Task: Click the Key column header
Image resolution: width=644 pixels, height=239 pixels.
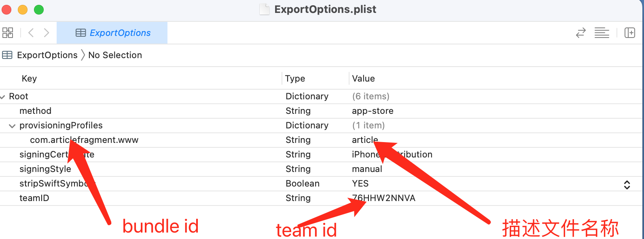Action: tap(29, 79)
